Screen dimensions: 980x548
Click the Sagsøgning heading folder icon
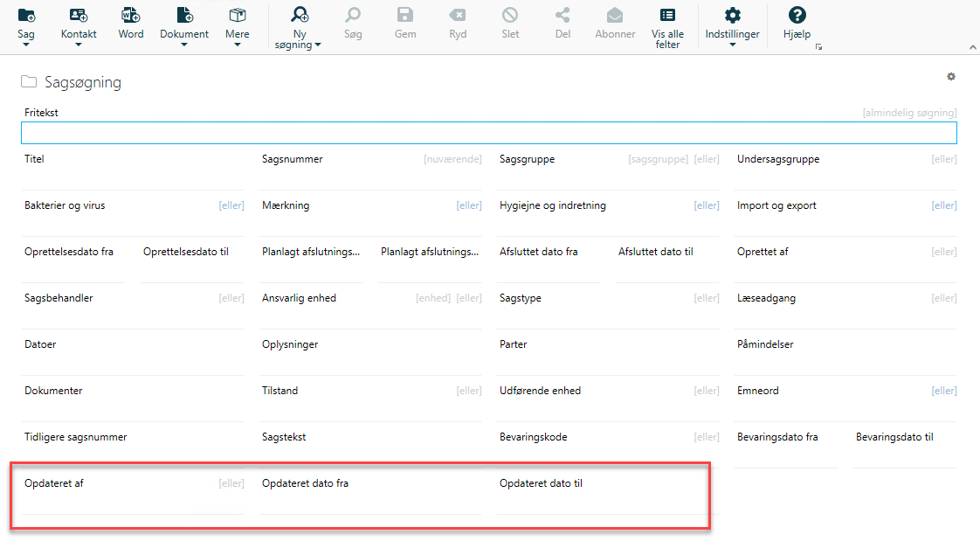(x=29, y=81)
